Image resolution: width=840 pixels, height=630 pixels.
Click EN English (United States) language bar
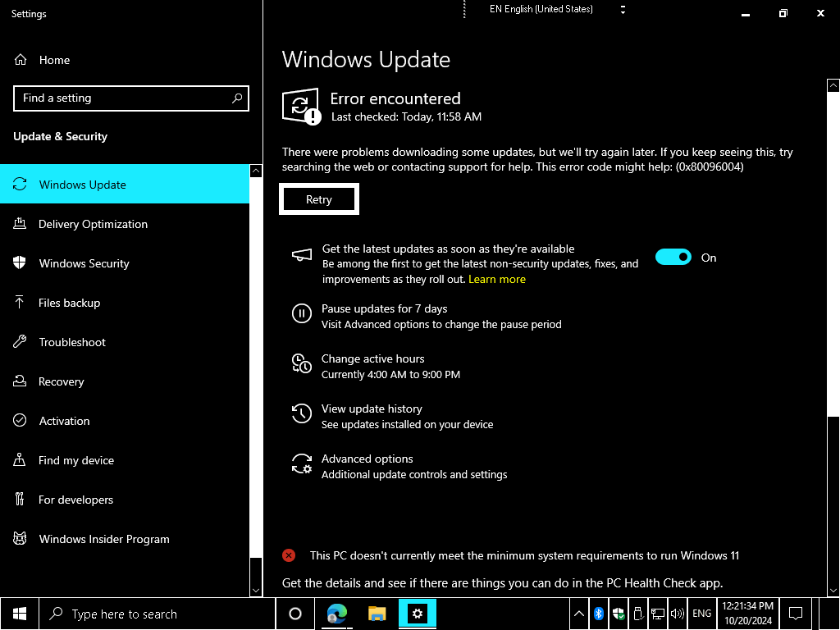tap(541, 9)
